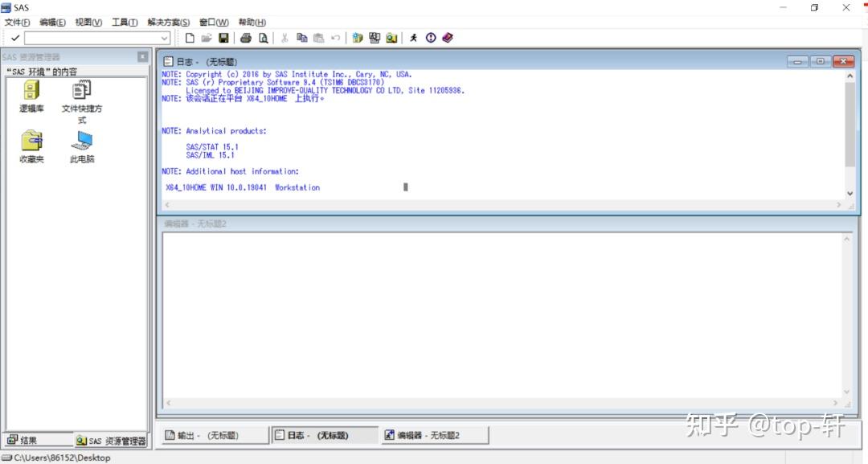
Task: Open the 解决方案(S) menu
Action: point(168,23)
